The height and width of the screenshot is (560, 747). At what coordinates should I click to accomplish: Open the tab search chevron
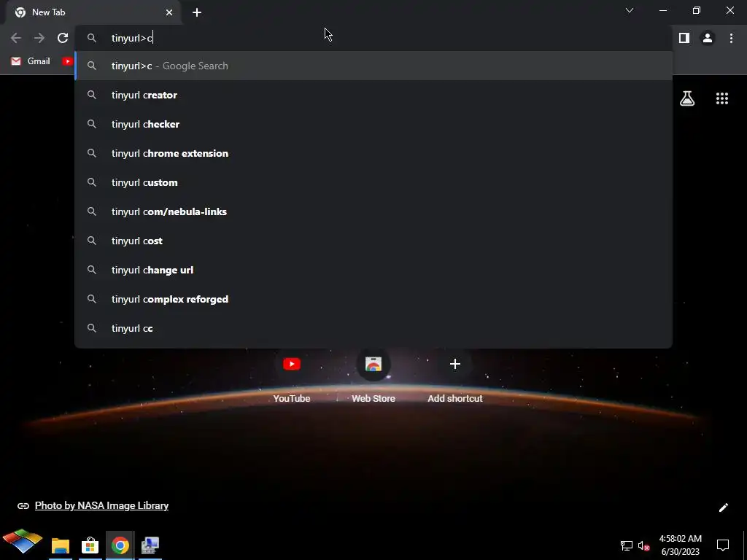click(x=630, y=10)
